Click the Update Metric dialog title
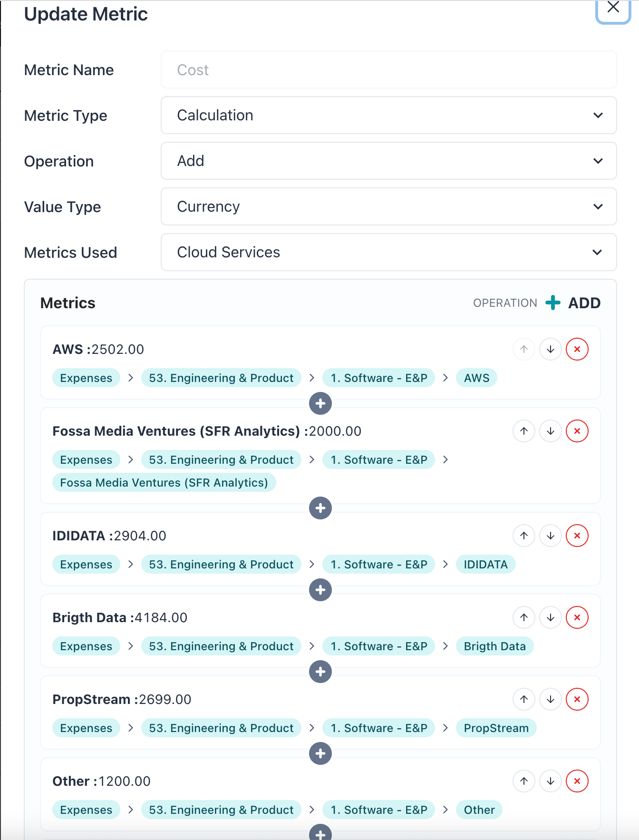Viewport: 639px width, 840px height. coord(86,14)
